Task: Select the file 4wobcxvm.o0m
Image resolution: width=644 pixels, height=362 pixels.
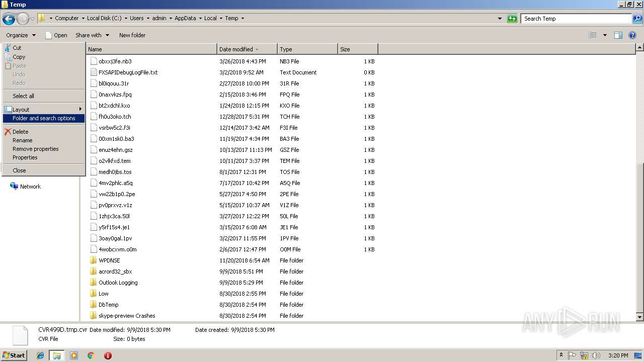Action: pos(117,249)
